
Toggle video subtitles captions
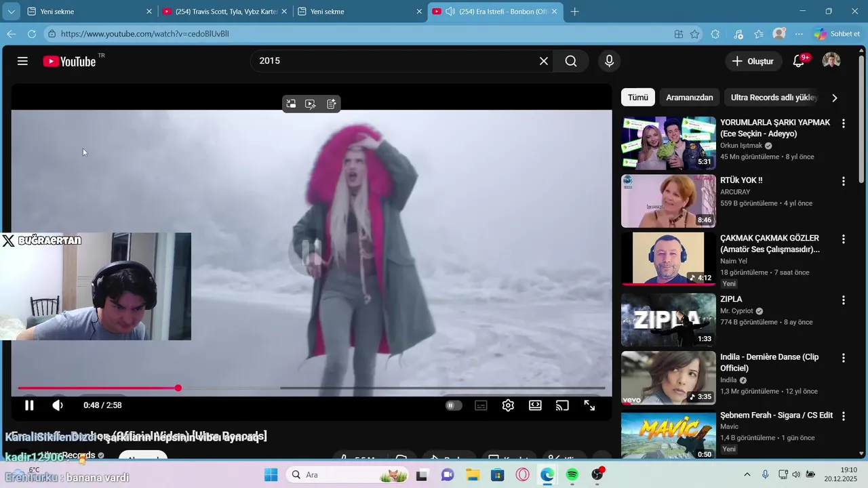481,405
